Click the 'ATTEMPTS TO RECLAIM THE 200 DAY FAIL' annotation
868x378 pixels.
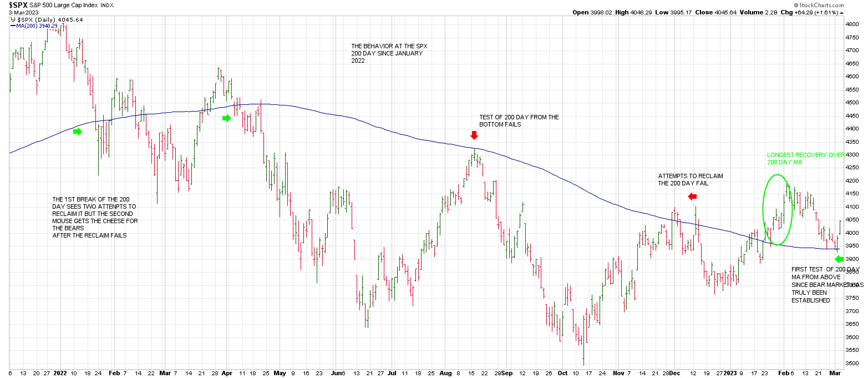[690, 180]
